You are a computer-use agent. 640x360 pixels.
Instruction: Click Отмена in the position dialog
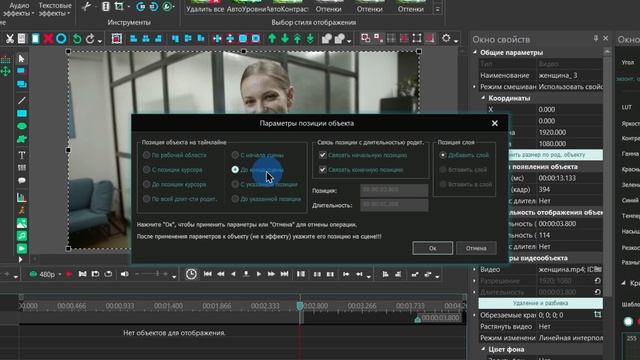click(476, 248)
